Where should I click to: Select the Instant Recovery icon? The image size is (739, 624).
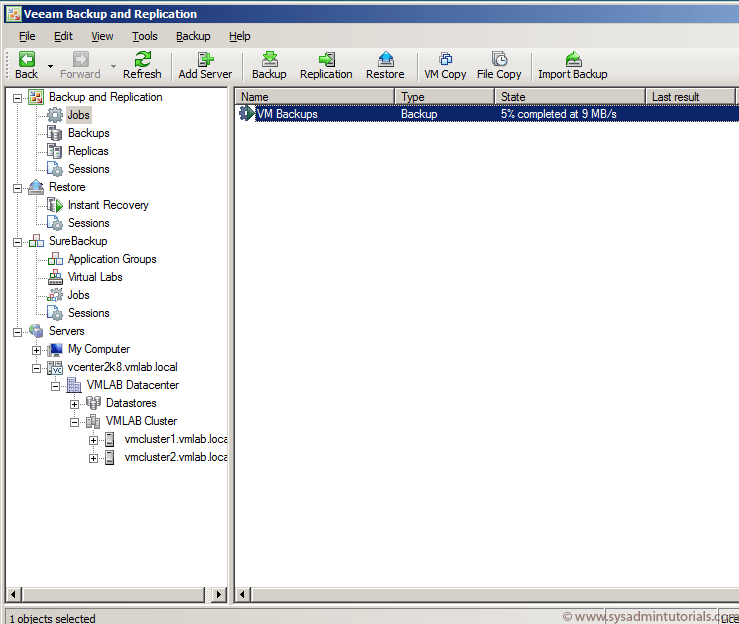55,205
